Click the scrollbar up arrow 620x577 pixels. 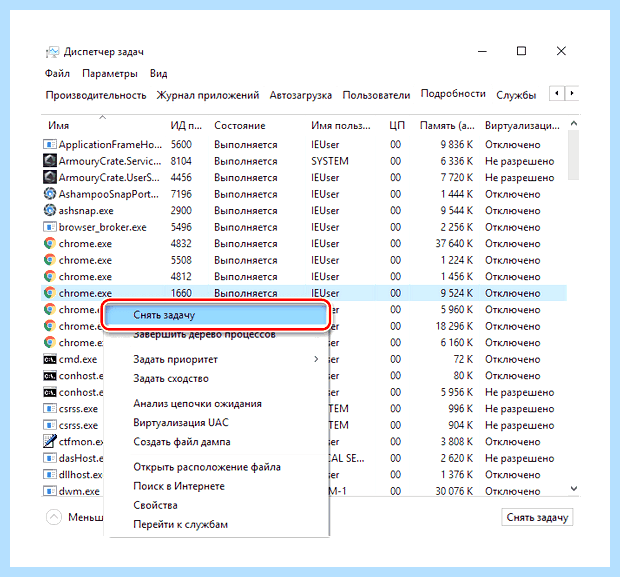point(574,124)
